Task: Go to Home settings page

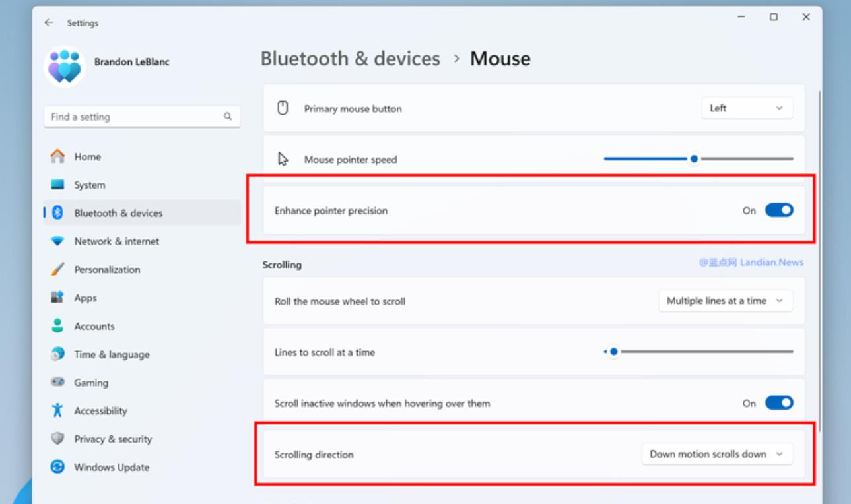Action: tap(142, 156)
